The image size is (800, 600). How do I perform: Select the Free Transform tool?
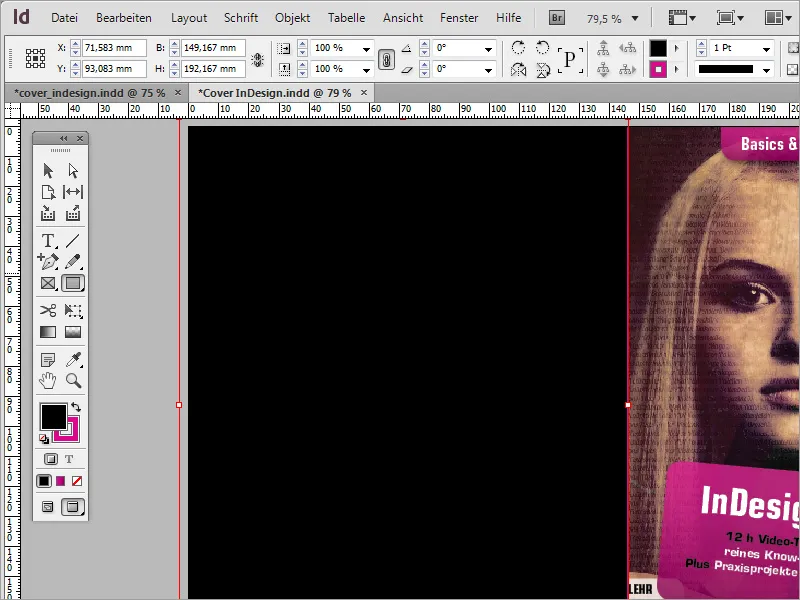(73, 310)
